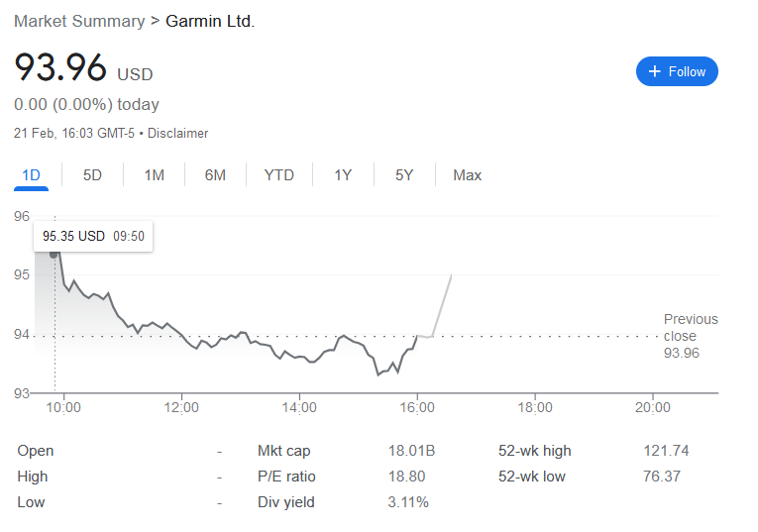Image resolution: width=758 pixels, height=532 pixels.
Task: Click the Follow button
Action: point(677,71)
